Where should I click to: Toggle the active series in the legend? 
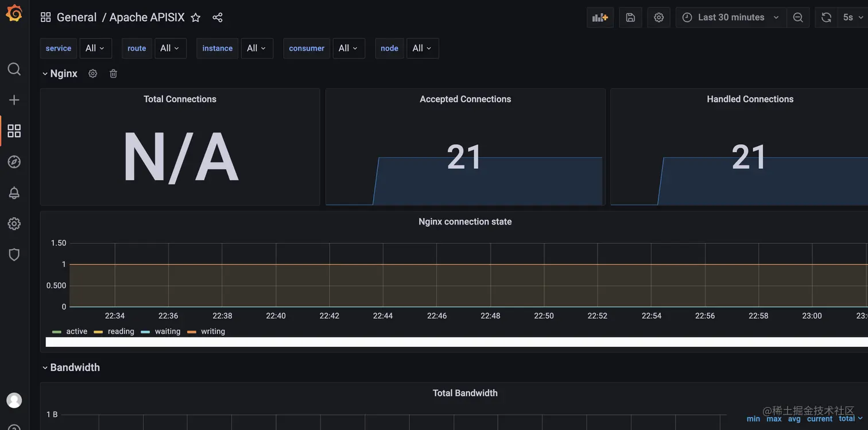(x=76, y=331)
